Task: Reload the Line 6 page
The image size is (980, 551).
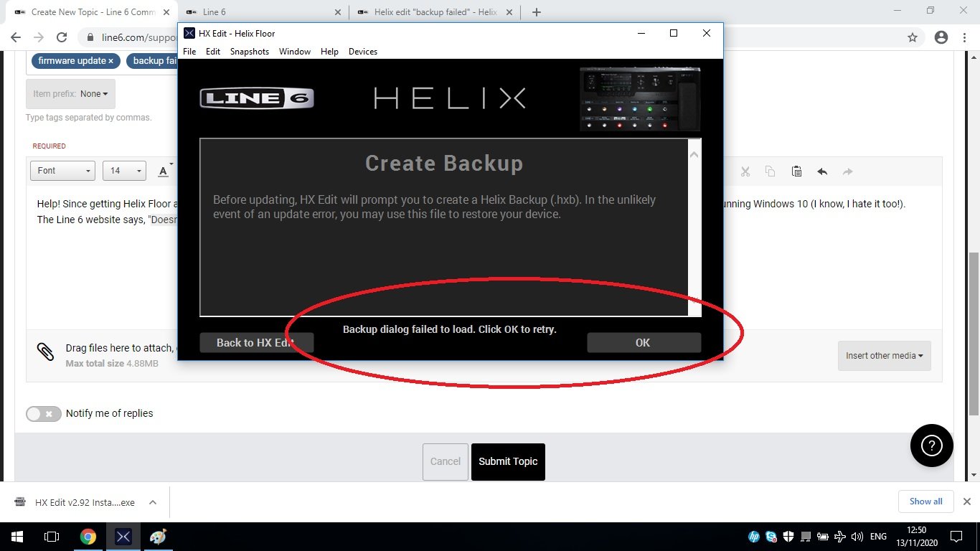Action: pos(62,37)
